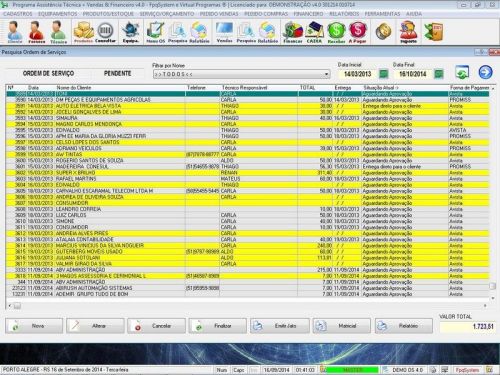The image size is (500, 375).
Task: Open the Equipa. equipment icon
Action: point(130,32)
